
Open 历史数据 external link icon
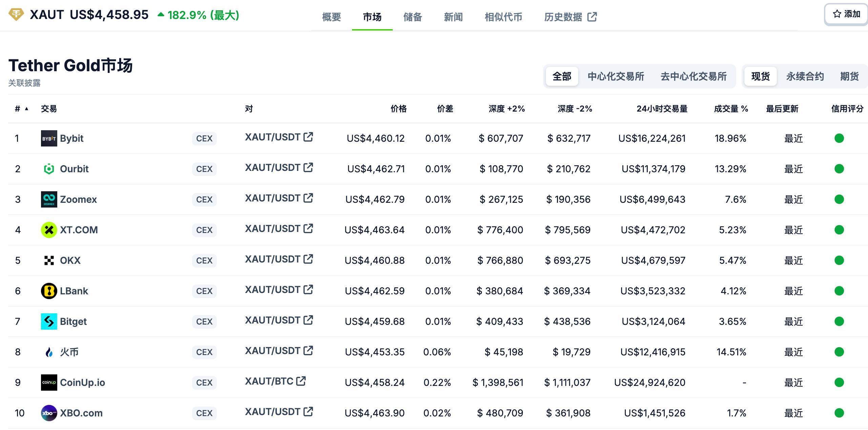592,17
